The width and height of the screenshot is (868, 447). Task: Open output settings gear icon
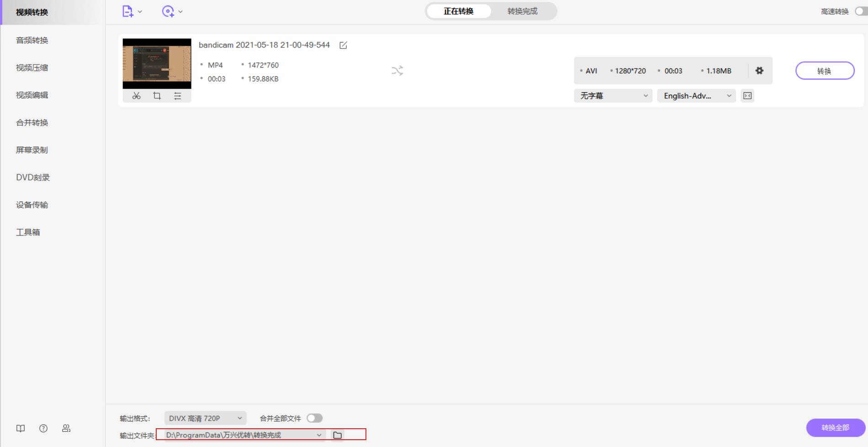click(759, 70)
